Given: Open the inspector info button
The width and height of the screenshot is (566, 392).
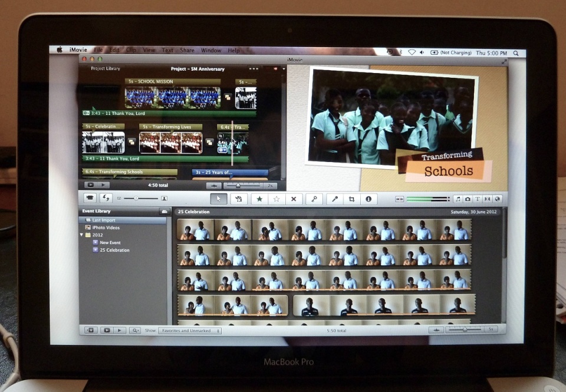Looking at the screenshot, I should [x=368, y=199].
